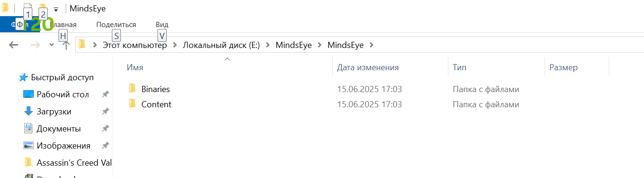Viewport: 644px width, 178px height.
Task: Open Desktop via Рабочий стол icon
Action: (29, 94)
